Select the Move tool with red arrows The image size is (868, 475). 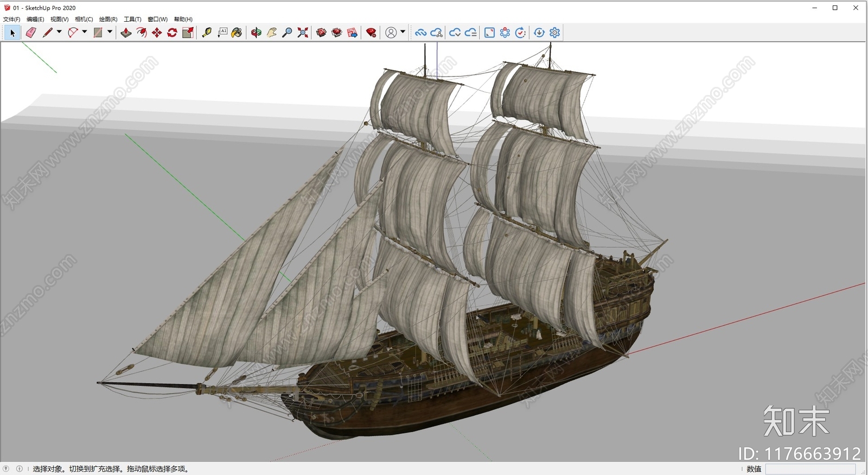(157, 33)
